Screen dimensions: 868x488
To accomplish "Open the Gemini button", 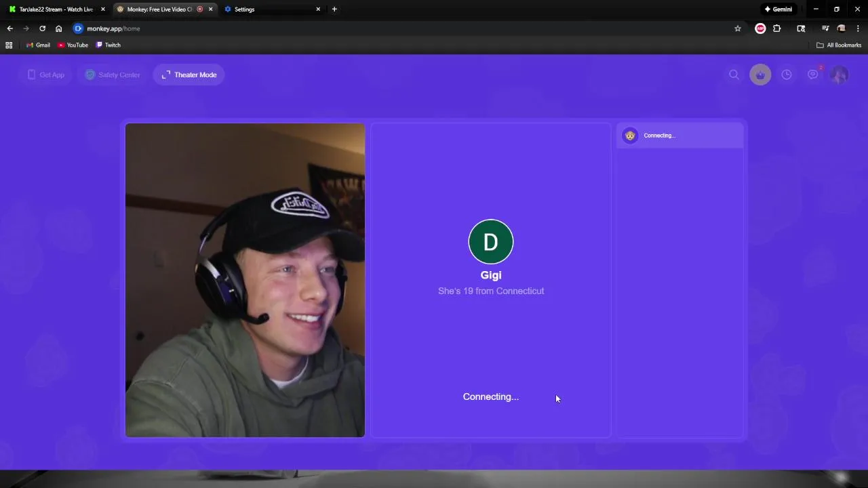I will click(778, 9).
